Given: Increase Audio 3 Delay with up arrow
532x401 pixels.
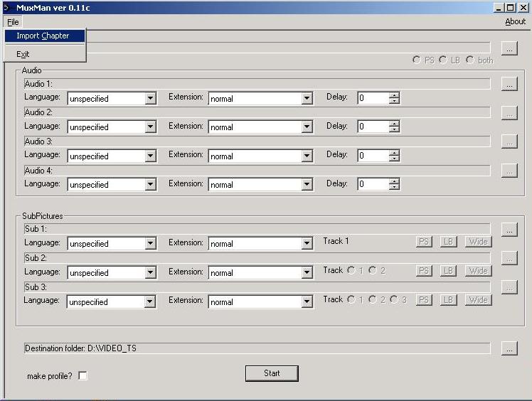Looking at the screenshot, I should click(x=394, y=153).
